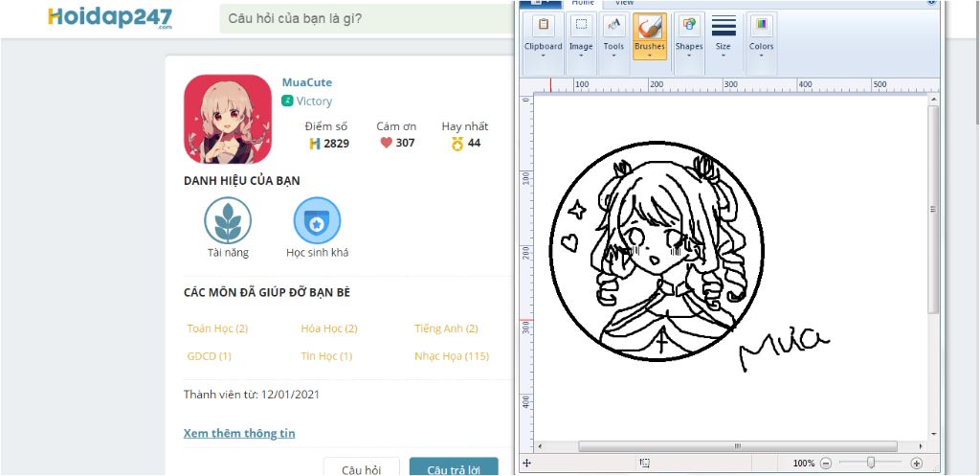Expand the Image dropdown arrow

(x=581, y=55)
